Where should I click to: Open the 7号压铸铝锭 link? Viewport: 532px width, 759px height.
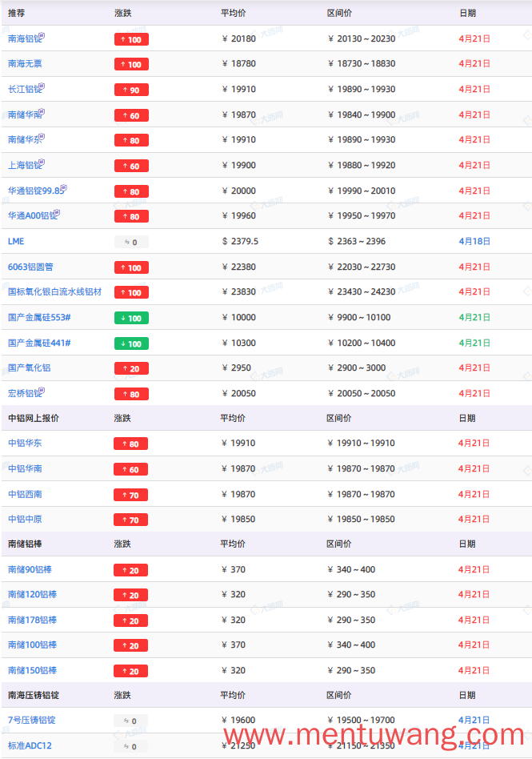(31, 720)
